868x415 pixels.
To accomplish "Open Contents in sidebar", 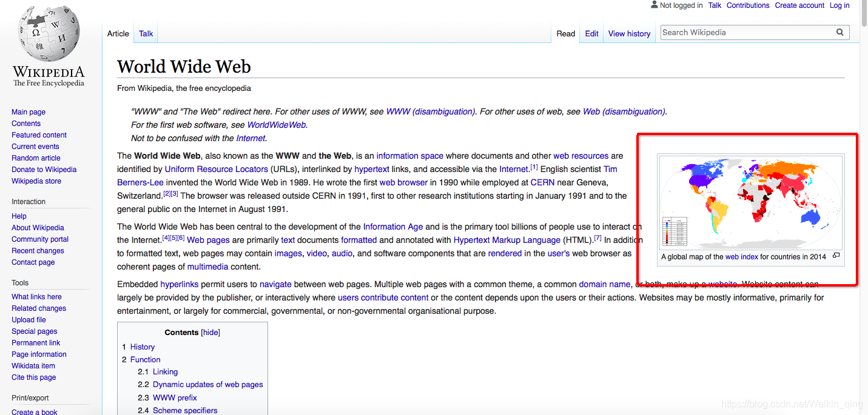I will coord(26,124).
